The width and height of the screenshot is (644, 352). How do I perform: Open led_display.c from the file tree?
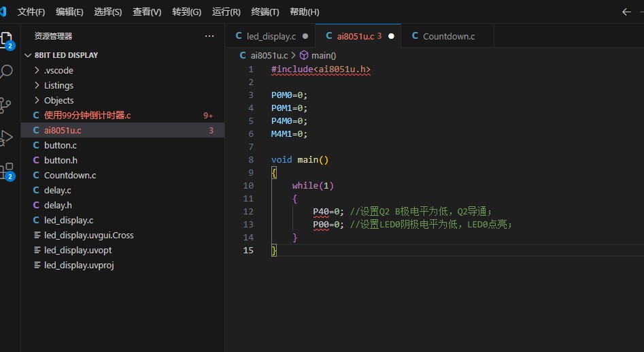point(123,220)
